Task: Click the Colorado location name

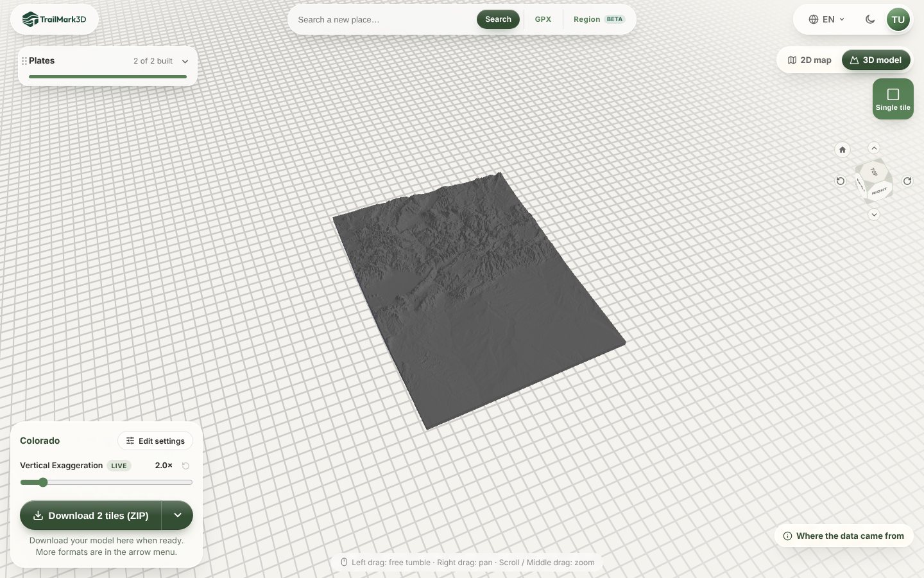Action: 40,441
